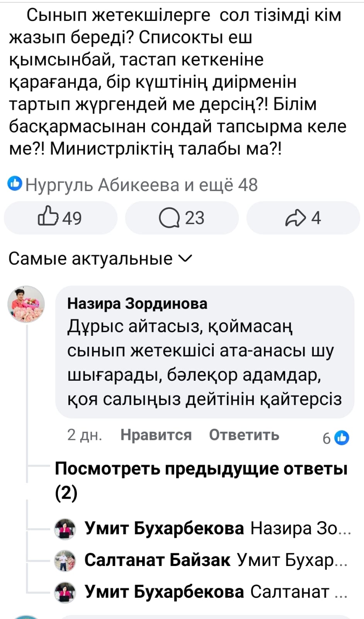Tap last Умит Бухарбекова reply avatar
Screen dimensions: 364x619
65,592
